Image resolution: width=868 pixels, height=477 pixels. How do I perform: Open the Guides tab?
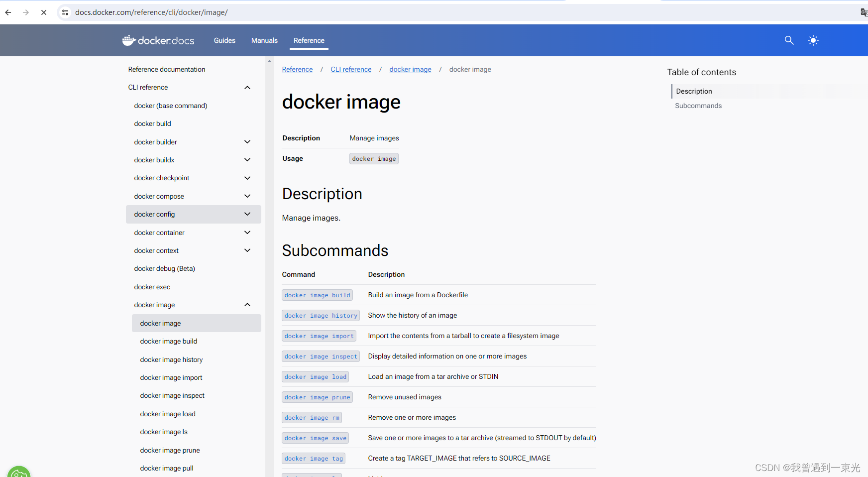[x=224, y=40]
